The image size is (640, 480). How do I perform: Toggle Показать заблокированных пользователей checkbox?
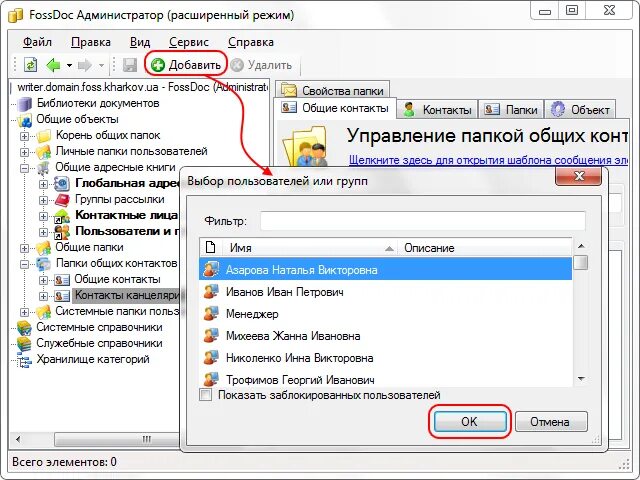205,395
